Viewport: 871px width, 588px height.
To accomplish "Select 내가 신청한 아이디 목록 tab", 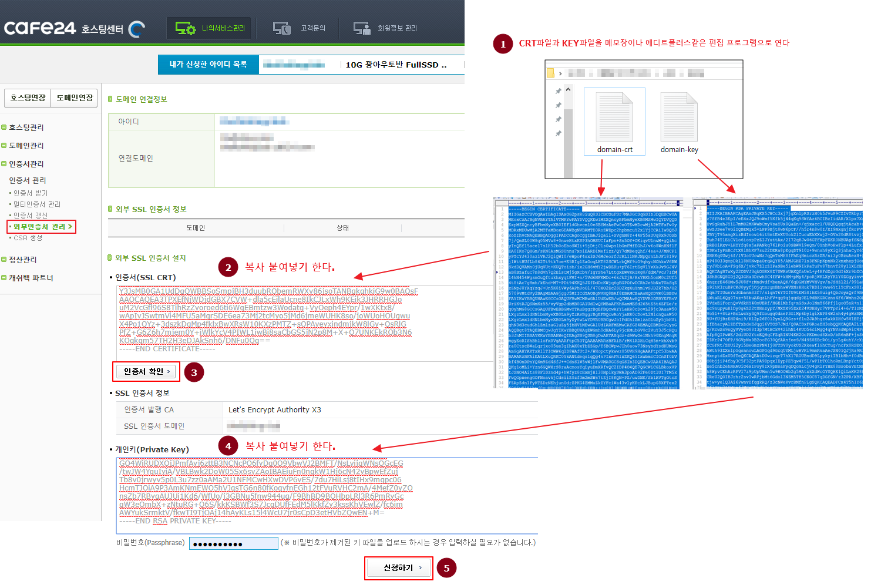I will coord(208,65).
